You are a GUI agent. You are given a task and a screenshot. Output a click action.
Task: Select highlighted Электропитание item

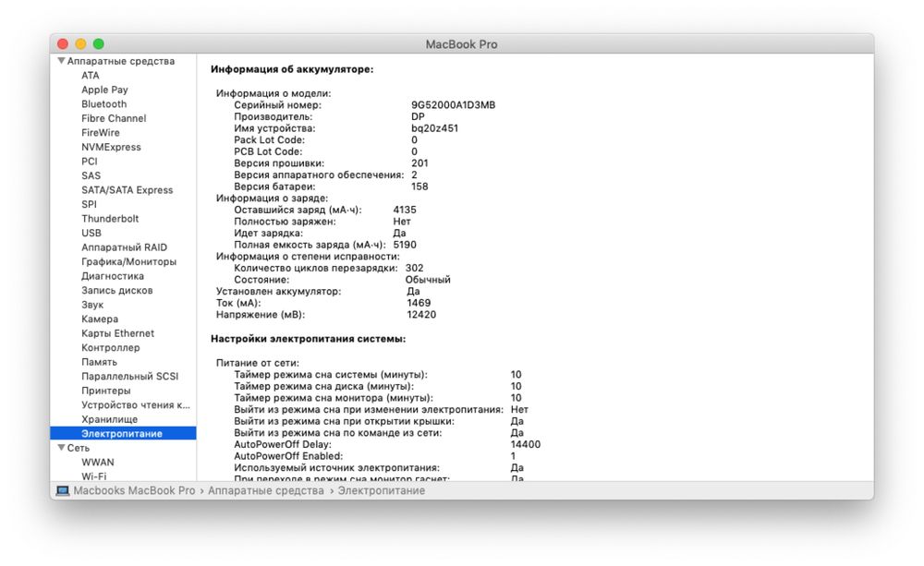coord(123,433)
